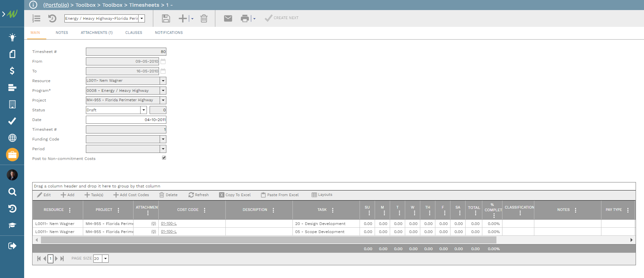This screenshot has height=278, width=644.
Task: Click the logout exit sidebar icon
Action: click(x=12, y=246)
